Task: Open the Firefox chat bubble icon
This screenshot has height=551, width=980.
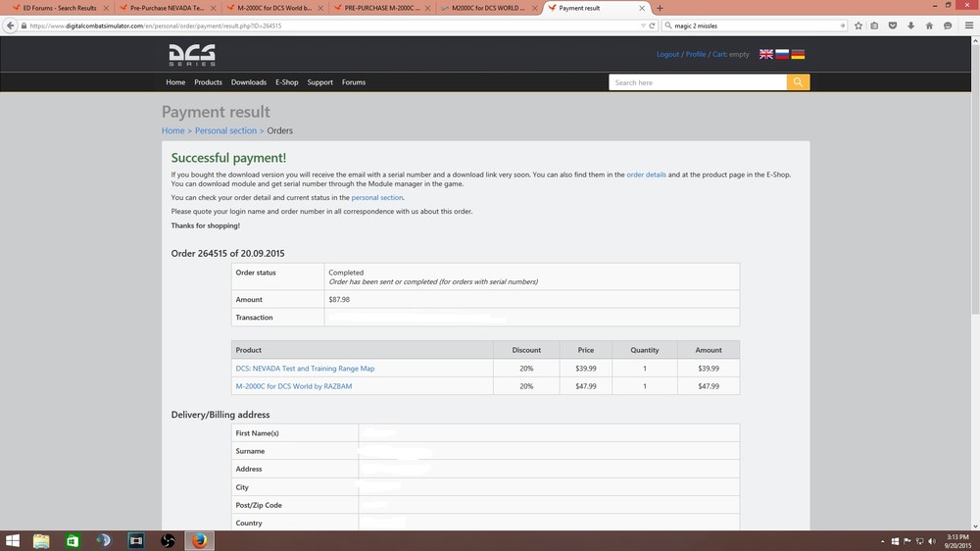Action: pyautogui.click(x=948, y=25)
